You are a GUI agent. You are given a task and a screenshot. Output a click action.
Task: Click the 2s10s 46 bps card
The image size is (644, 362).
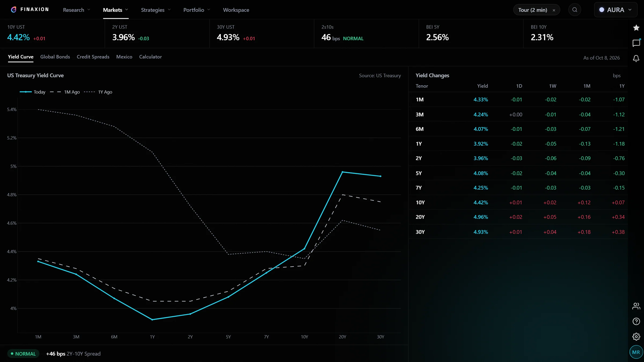click(366, 34)
